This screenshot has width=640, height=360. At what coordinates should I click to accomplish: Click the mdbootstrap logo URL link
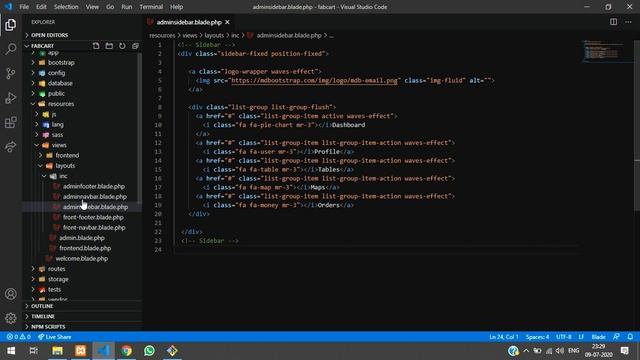314,80
